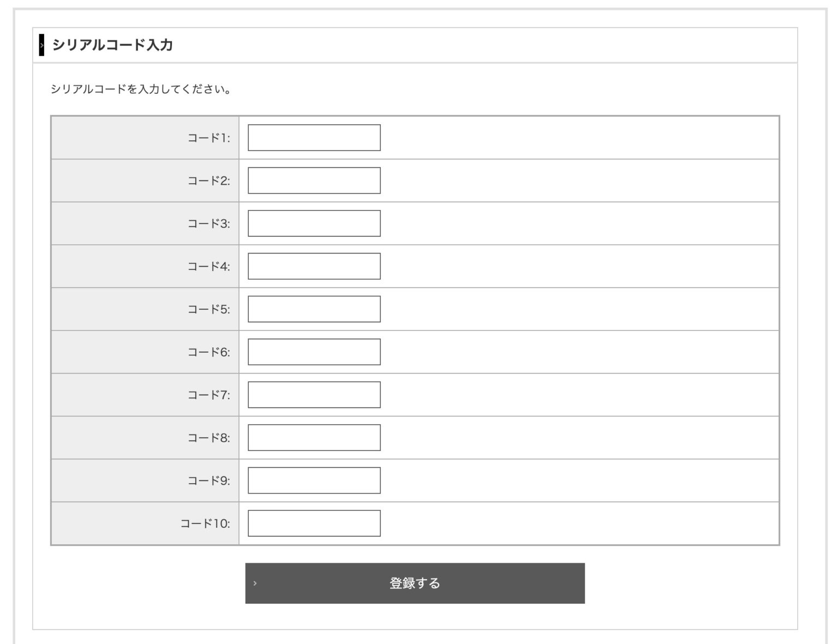838x644 pixels.
Task: Select the コード8 input box
Action: pyautogui.click(x=314, y=437)
